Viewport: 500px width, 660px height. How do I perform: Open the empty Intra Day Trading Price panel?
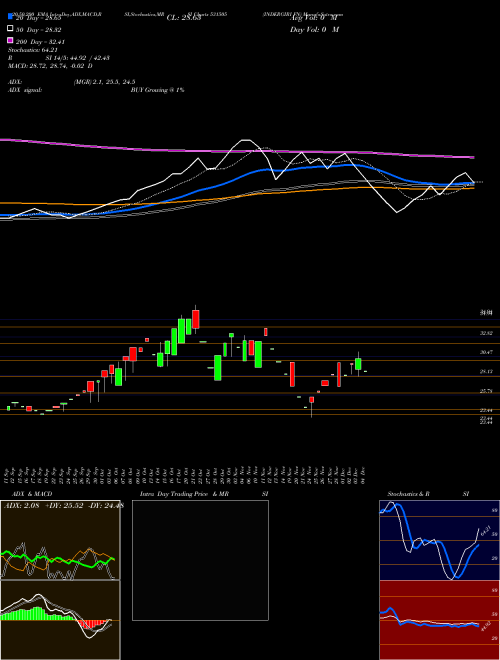point(200,560)
